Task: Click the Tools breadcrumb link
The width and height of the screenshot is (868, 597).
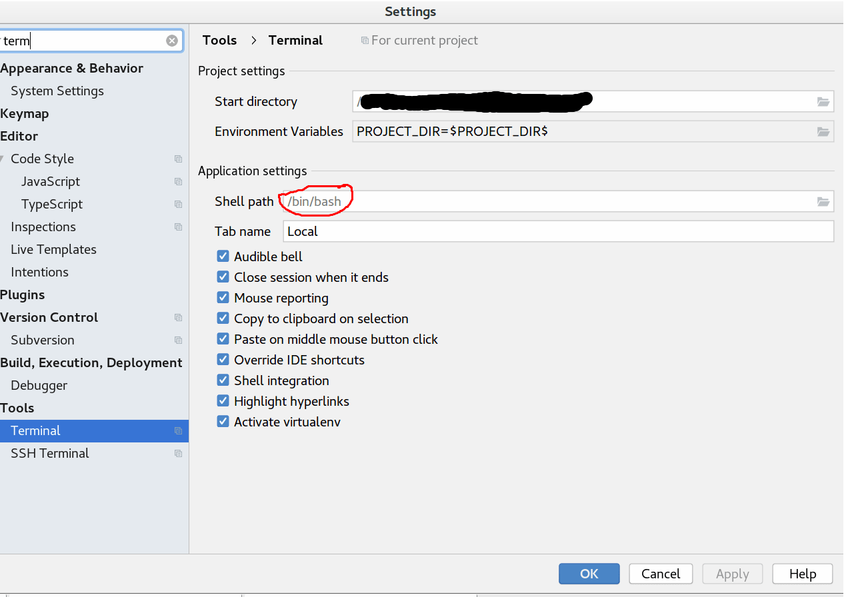Action: [x=219, y=40]
